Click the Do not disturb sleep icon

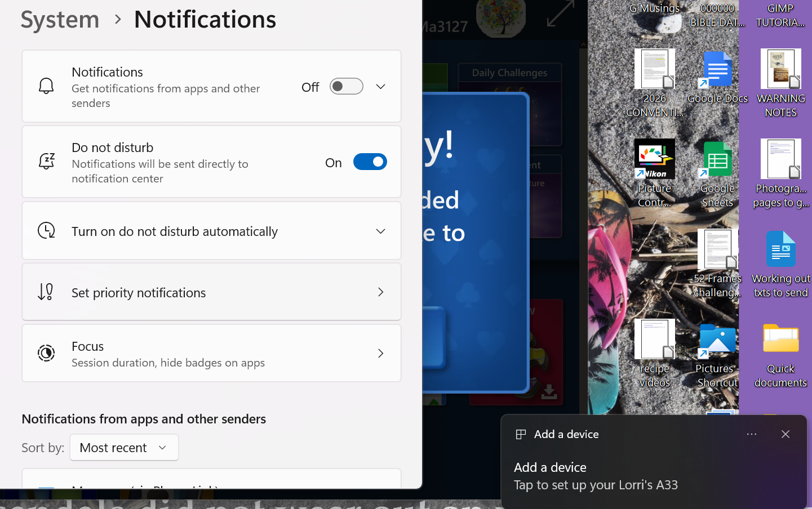click(46, 161)
